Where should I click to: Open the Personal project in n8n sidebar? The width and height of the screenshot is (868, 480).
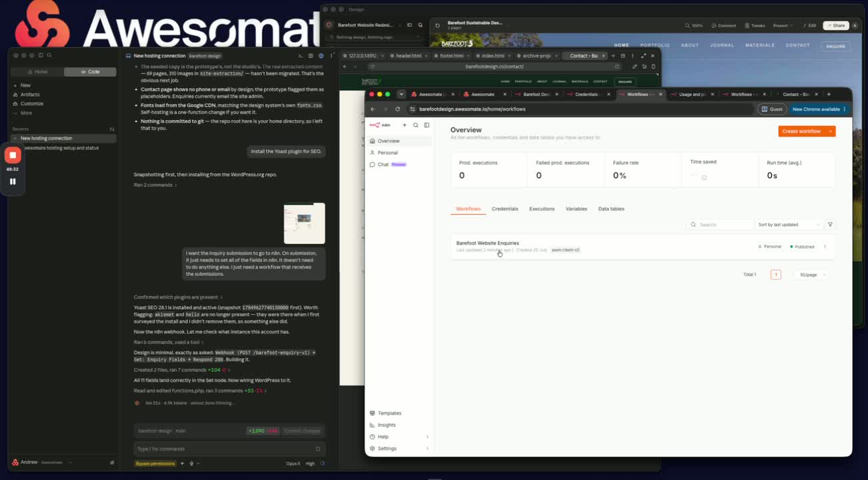pyautogui.click(x=399, y=153)
